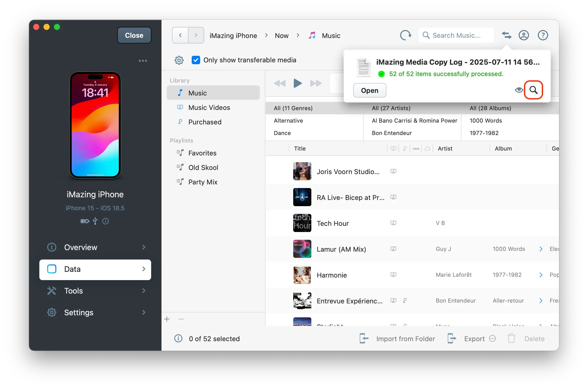
Task: Click the eye preview icon in the log popup
Action: click(519, 90)
